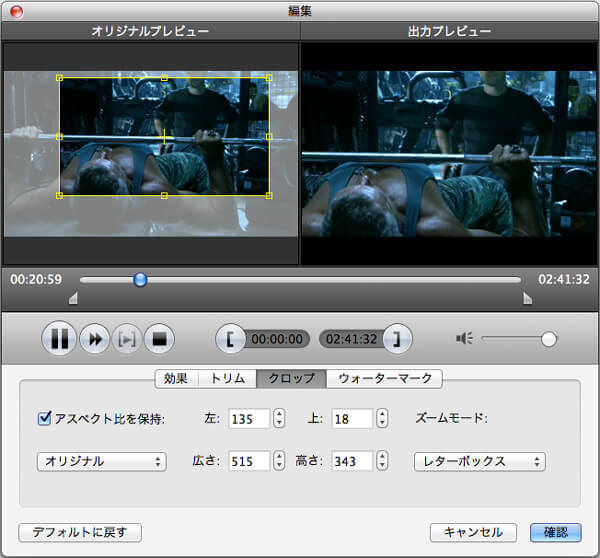This screenshot has height=558, width=600.
Task: Click the fast forward button
Action: (95, 339)
